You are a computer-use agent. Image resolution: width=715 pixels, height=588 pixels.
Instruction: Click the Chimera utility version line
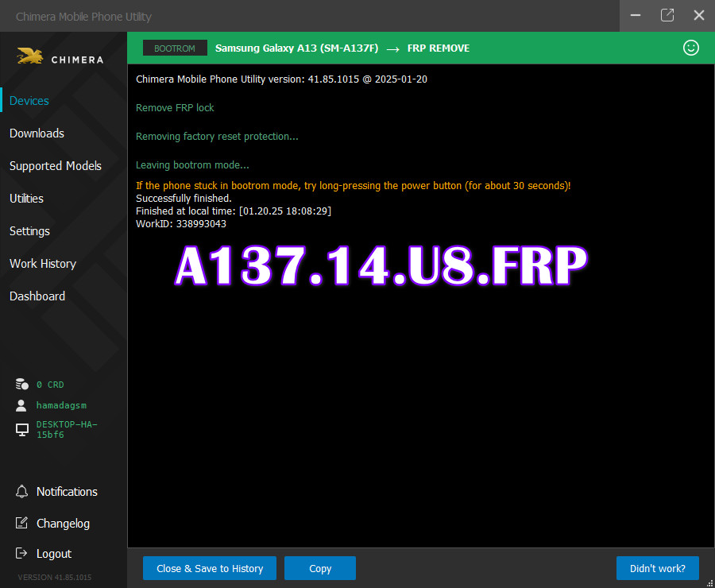(281, 79)
